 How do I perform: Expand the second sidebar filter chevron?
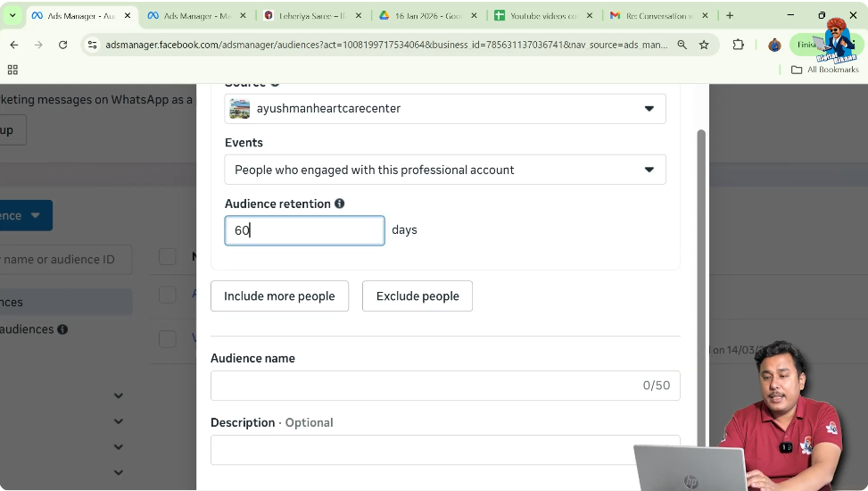[x=119, y=421]
